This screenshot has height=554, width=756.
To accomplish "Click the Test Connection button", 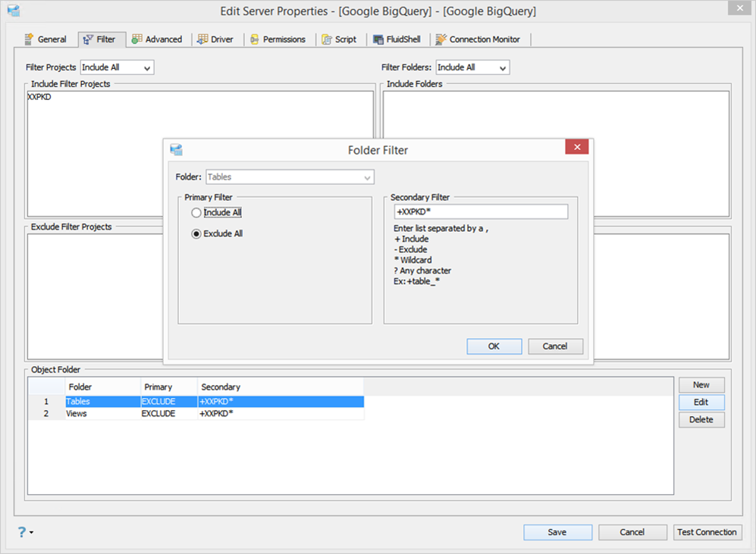I will pyautogui.click(x=707, y=532).
